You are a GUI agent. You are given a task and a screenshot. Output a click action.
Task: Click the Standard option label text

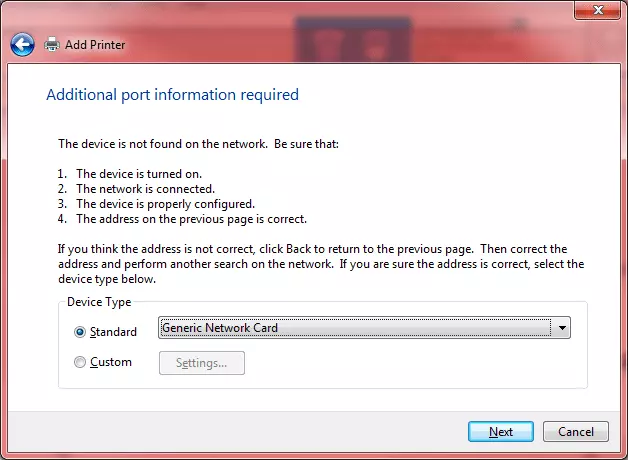click(113, 332)
